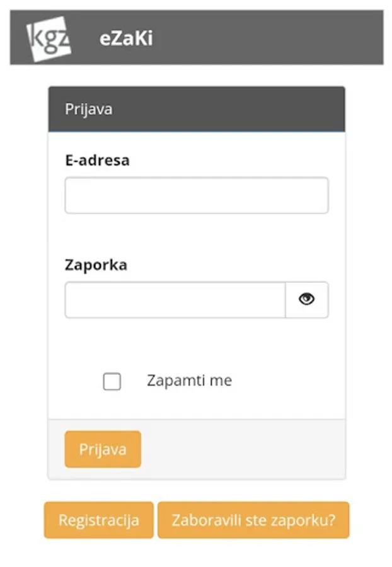392x567 pixels.
Task: Click blank panel space left of checkbox
Action: [x=76, y=381]
